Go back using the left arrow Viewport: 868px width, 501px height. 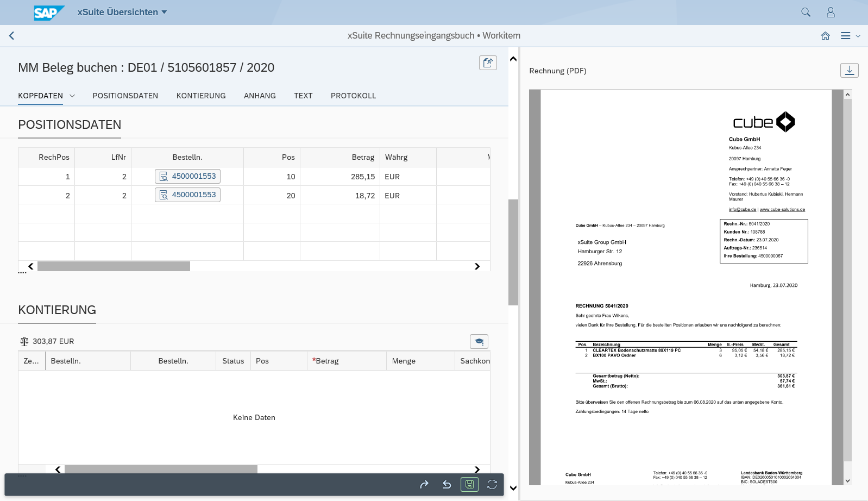click(x=11, y=36)
